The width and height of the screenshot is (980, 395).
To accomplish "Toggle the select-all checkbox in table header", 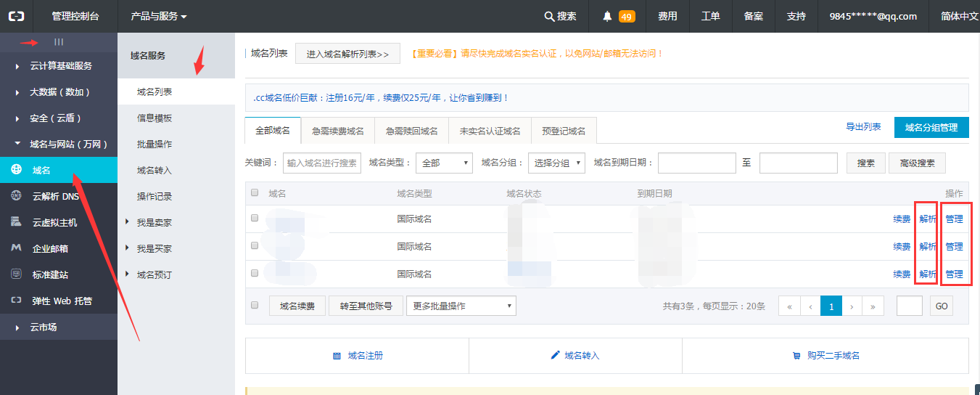I will pyautogui.click(x=254, y=193).
